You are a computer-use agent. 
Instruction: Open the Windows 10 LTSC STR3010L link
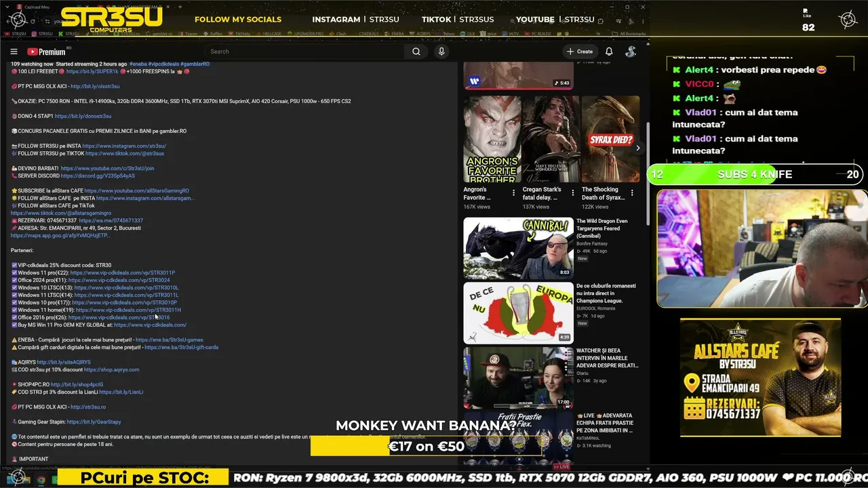pyautogui.click(x=126, y=287)
